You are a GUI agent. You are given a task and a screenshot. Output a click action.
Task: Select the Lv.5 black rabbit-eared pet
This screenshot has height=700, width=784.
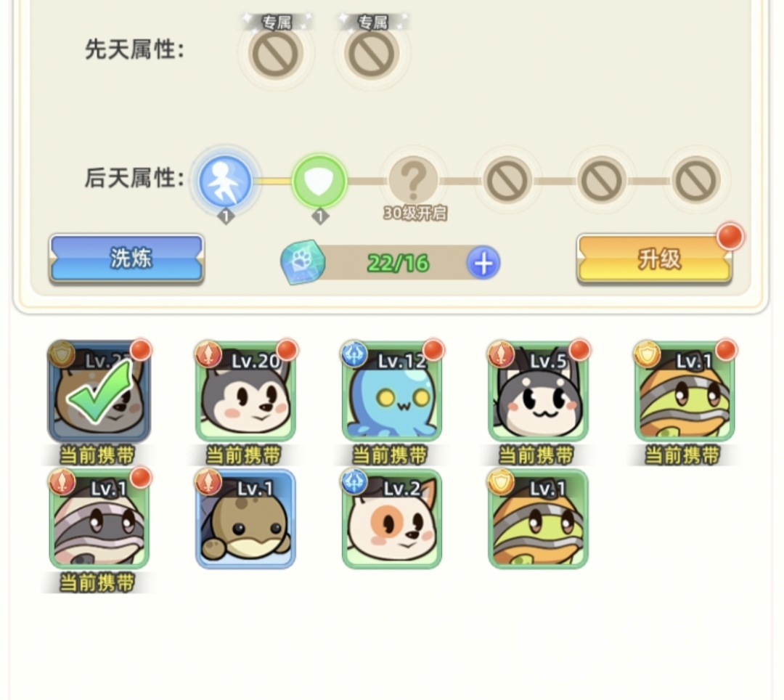click(538, 391)
